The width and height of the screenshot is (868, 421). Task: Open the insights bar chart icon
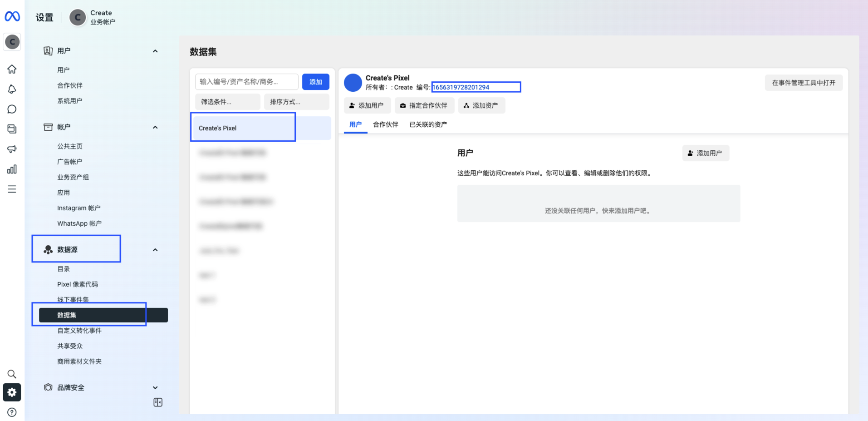[12, 169]
